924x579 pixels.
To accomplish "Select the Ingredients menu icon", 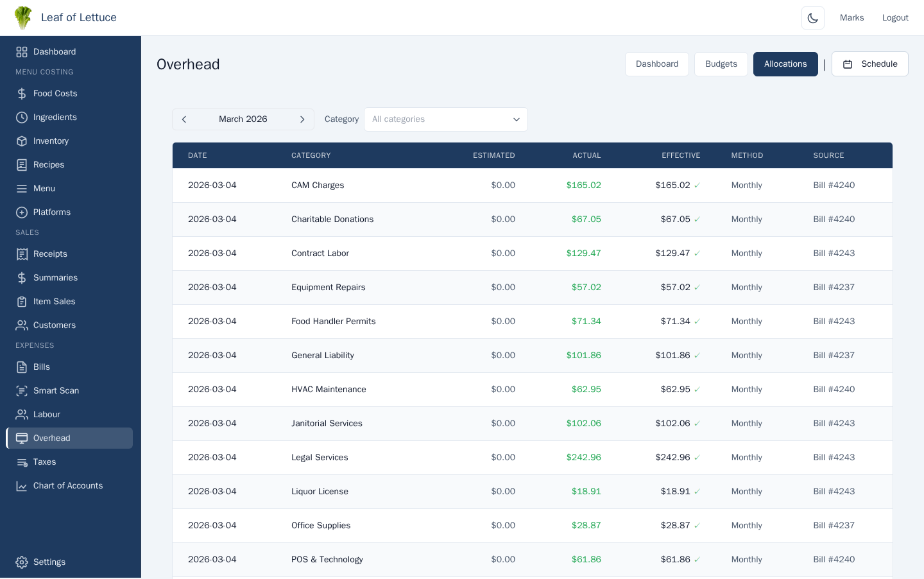I will (22, 117).
